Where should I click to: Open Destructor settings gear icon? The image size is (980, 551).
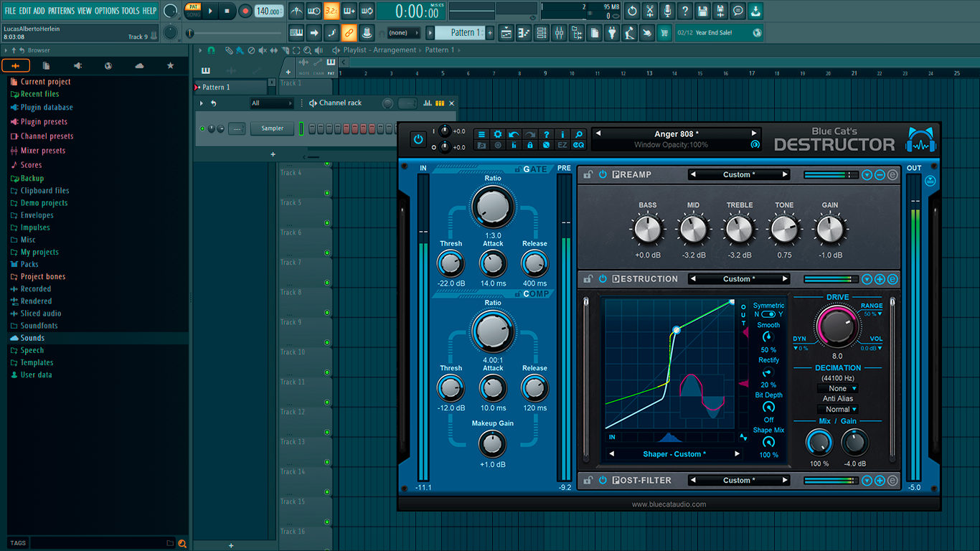498,134
